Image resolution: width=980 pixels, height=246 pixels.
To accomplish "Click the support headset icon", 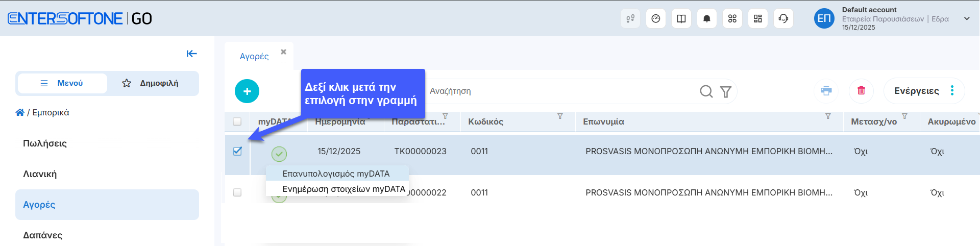I will tap(783, 19).
